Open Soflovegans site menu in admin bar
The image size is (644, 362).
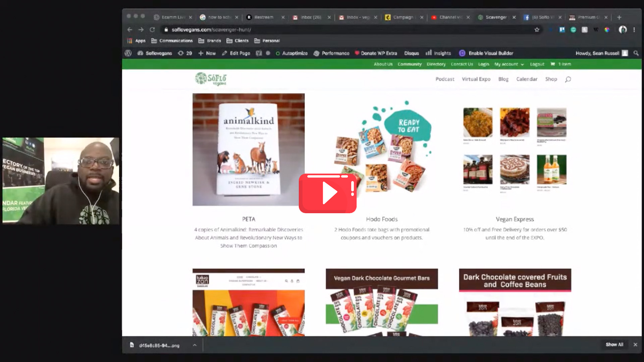click(x=155, y=53)
